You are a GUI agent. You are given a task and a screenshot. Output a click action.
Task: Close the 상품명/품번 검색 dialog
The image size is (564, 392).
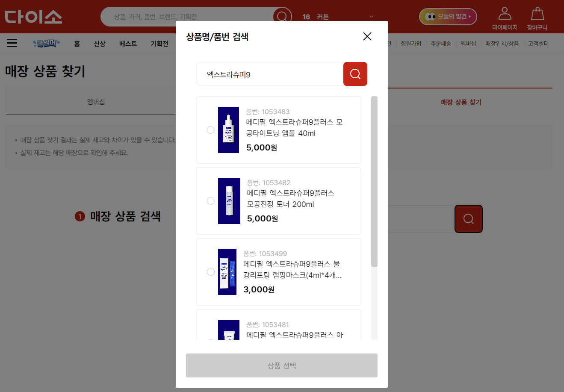click(367, 36)
